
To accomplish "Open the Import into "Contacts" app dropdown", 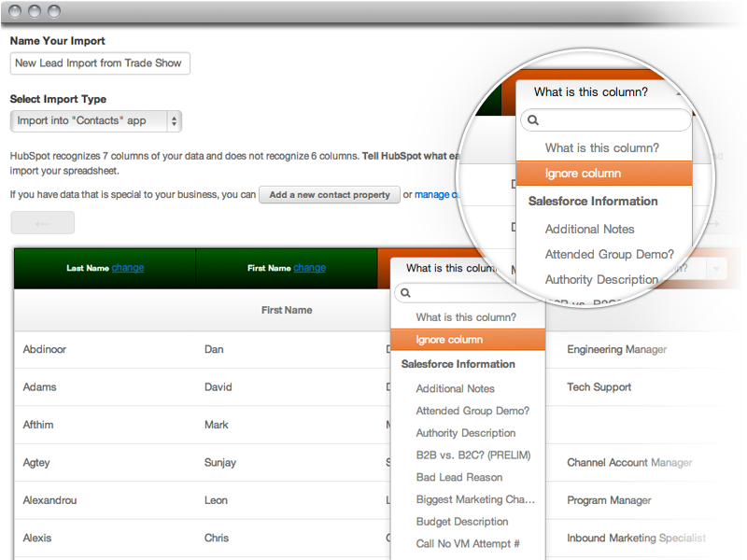I will coord(95,120).
